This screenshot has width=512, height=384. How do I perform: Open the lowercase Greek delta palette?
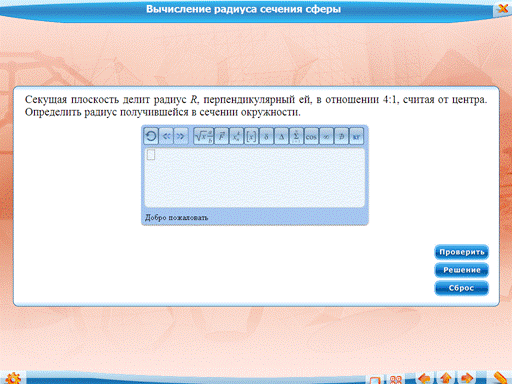(266, 136)
